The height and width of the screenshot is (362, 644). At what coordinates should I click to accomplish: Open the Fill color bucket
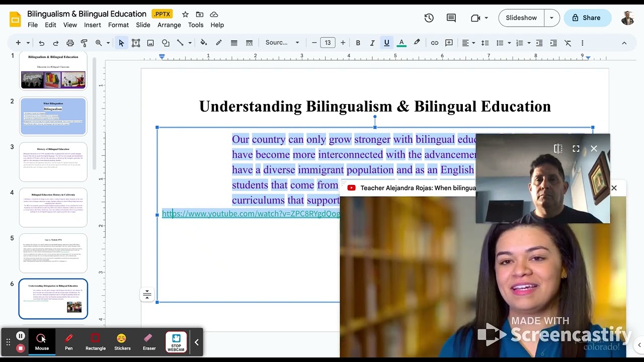click(x=204, y=43)
